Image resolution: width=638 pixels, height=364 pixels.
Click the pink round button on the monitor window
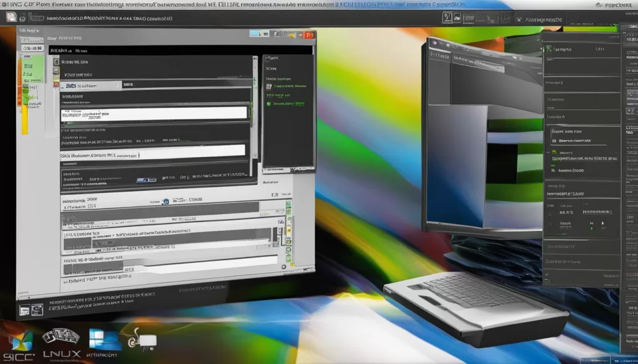coord(434,42)
